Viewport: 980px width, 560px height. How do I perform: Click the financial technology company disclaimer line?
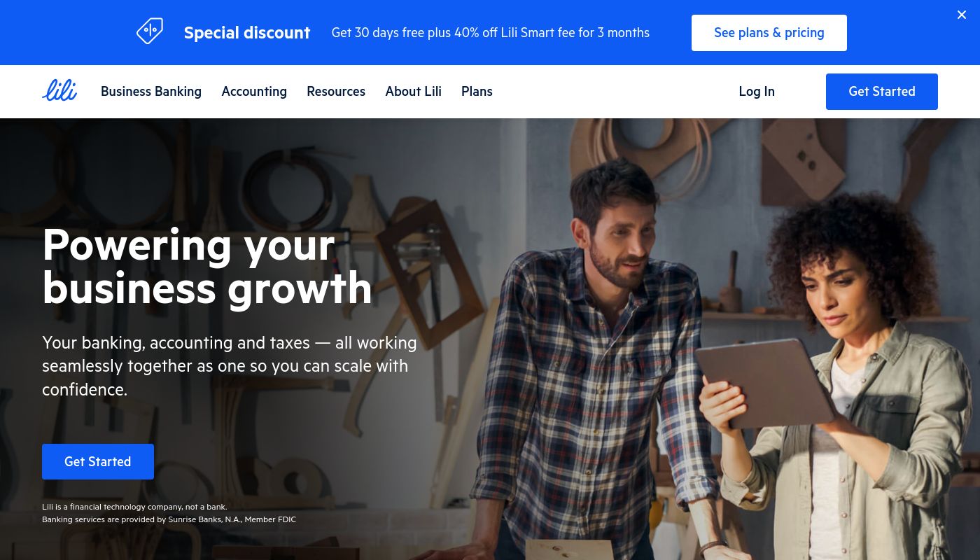pos(134,507)
